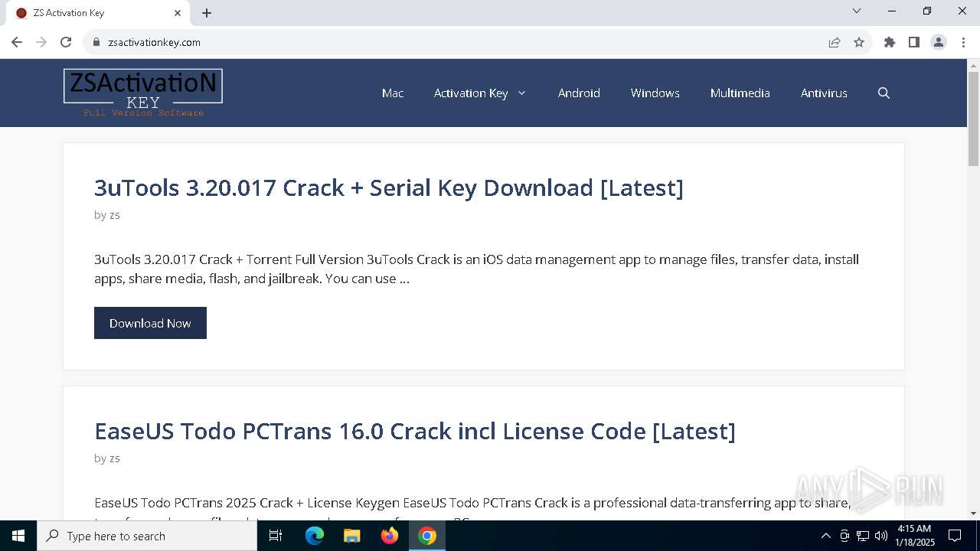Viewport: 980px width, 551px height.
Task: Click the Chrome taskbar icon
Action: [427, 536]
